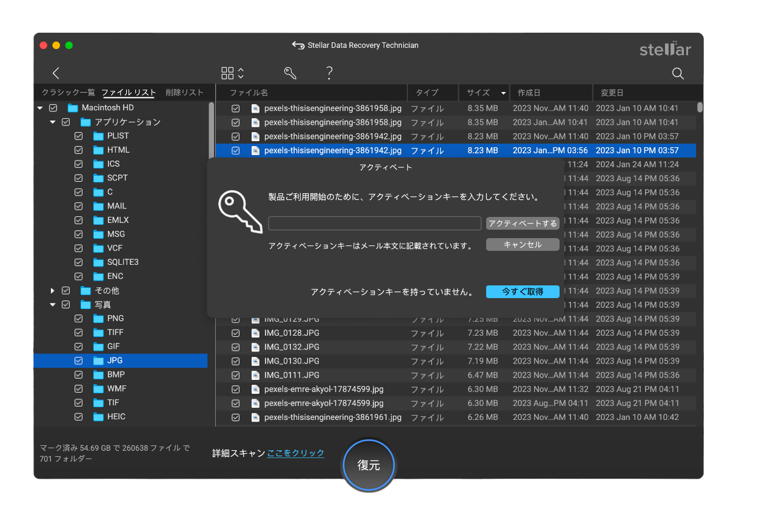The height and width of the screenshot is (532, 776).
Task: Click the 7.19 MB size cell
Action: pos(483,361)
